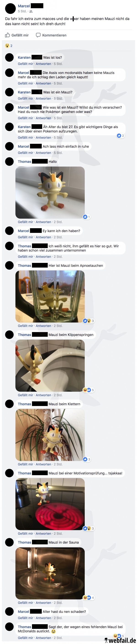
Task: Show reactions on the Klippenspringen photo
Action: [x=89, y=390]
